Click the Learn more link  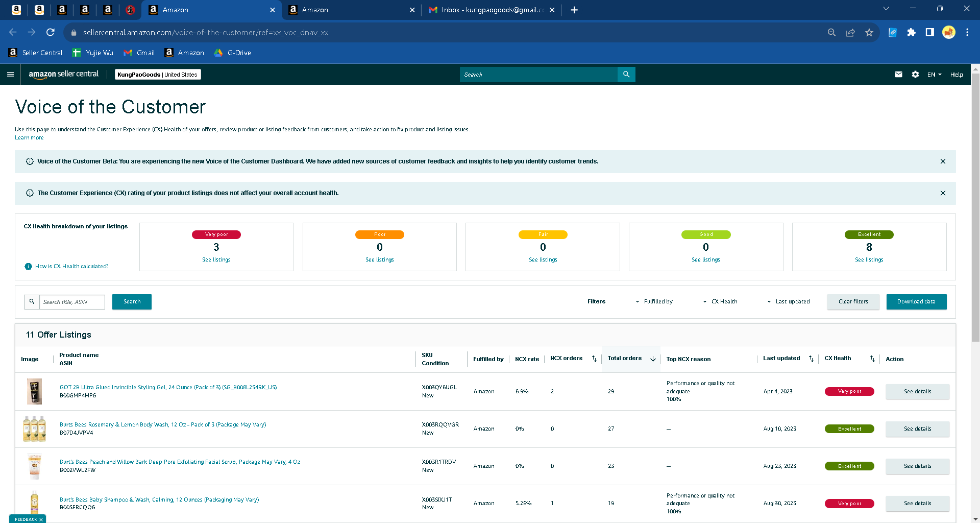pos(29,138)
